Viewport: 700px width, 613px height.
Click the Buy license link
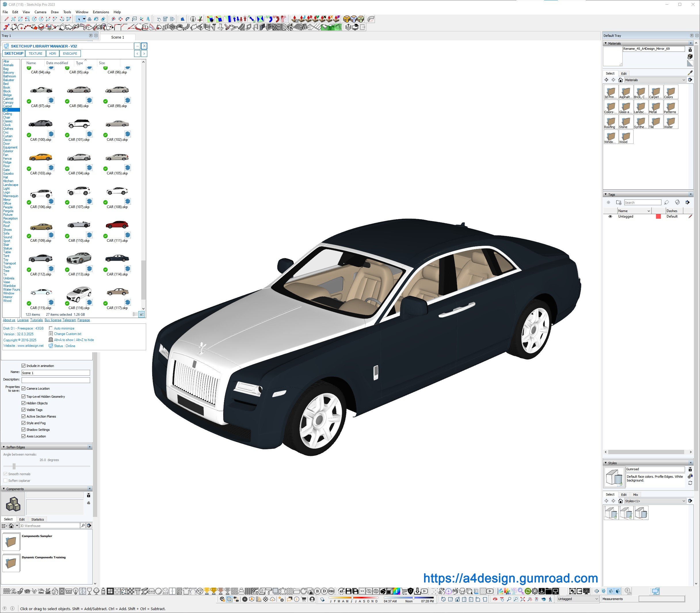[x=53, y=320]
